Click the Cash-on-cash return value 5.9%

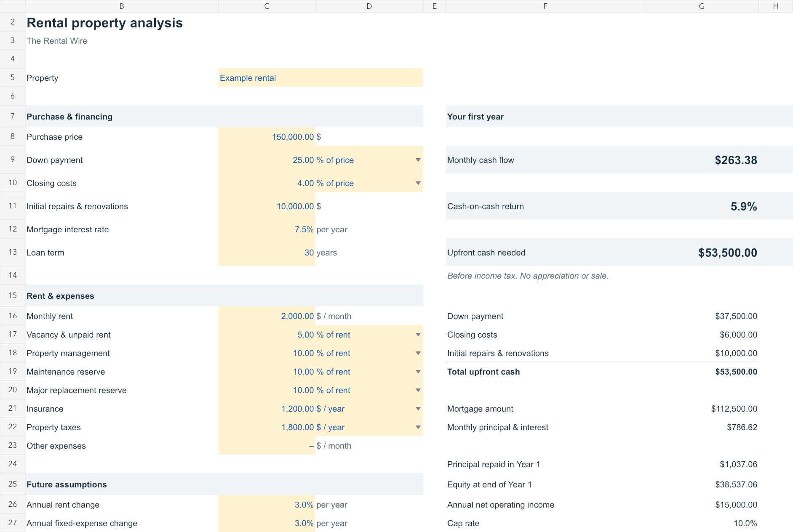(x=744, y=206)
